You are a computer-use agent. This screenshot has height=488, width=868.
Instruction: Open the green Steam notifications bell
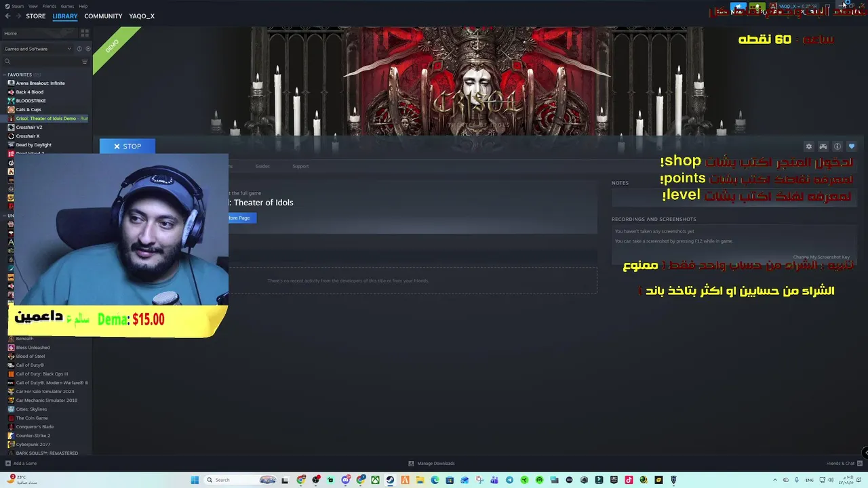tap(757, 7)
